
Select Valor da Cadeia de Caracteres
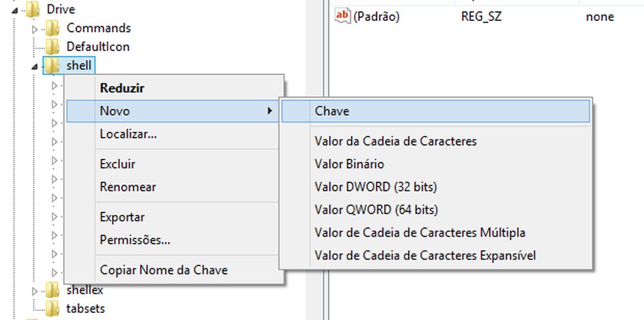click(395, 141)
